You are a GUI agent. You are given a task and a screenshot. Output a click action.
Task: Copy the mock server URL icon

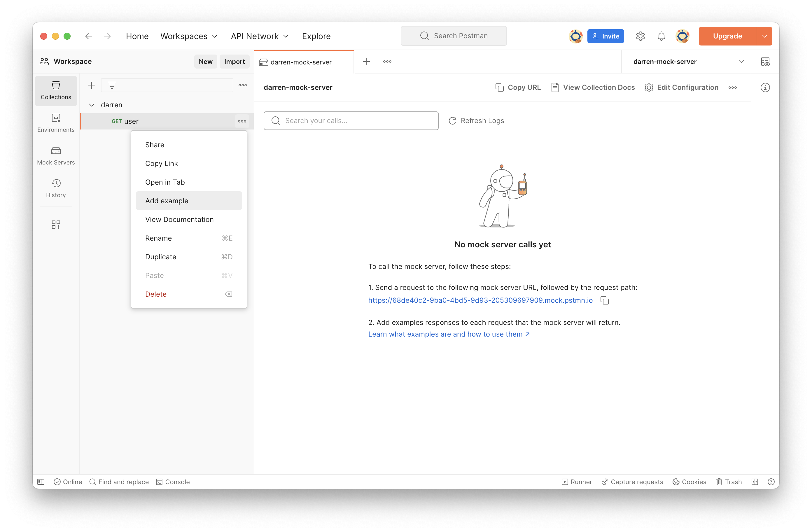click(605, 301)
